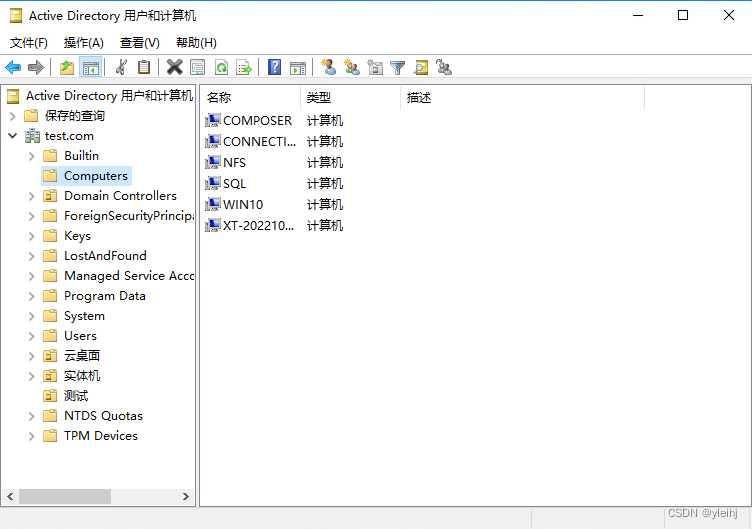Expand the LostAndFound folder

pyautogui.click(x=32, y=256)
